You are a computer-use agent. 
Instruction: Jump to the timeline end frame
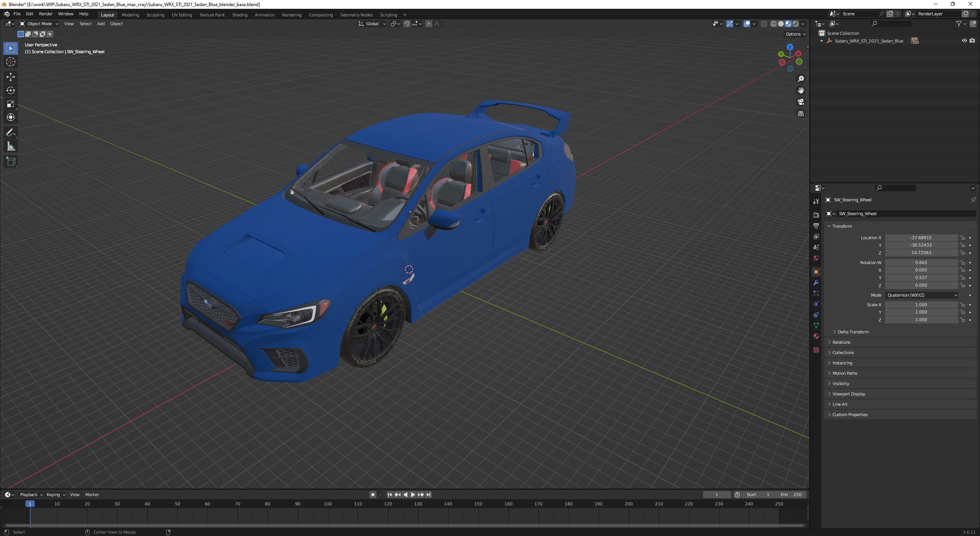[x=428, y=495]
